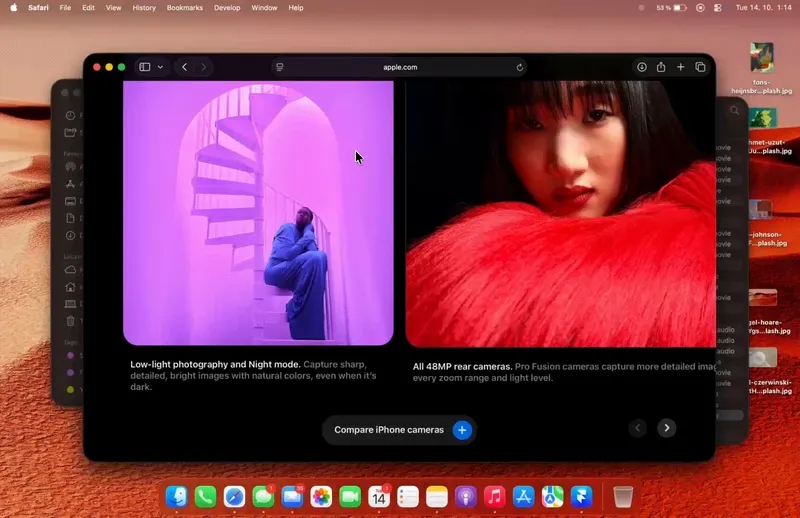The width and height of the screenshot is (800, 518).
Task: Select hmet-uzut desktop image file
Action: click(770, 131)
